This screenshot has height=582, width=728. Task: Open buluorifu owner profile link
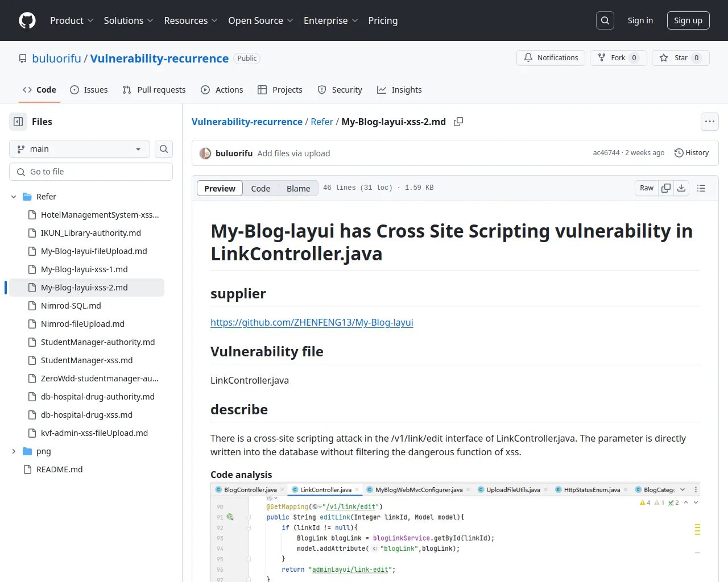pos(56,59)
